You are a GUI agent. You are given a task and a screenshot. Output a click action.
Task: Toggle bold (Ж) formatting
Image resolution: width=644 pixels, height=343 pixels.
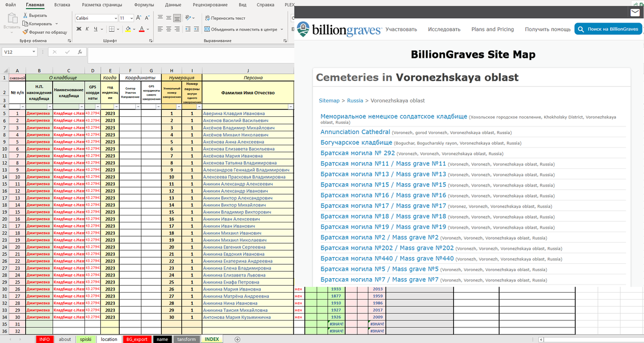click(79, 29)
